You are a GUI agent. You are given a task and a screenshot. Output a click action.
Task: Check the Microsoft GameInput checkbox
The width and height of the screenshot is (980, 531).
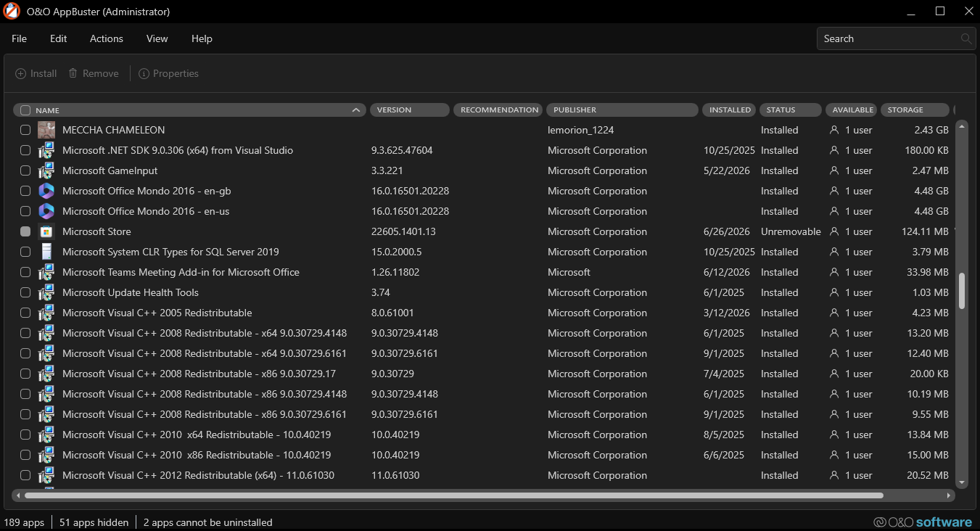tap(25, 170)
